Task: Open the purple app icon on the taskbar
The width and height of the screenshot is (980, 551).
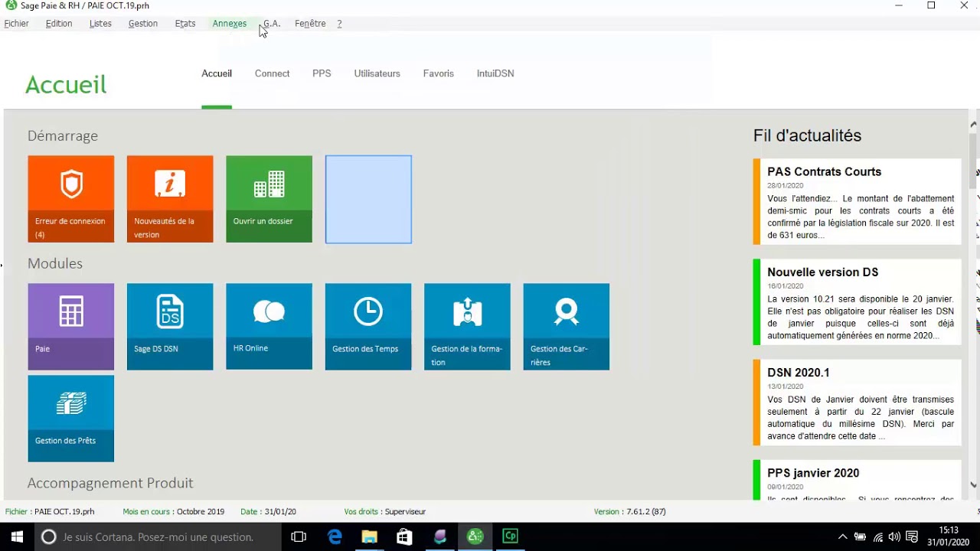Action: click(439, 537)
